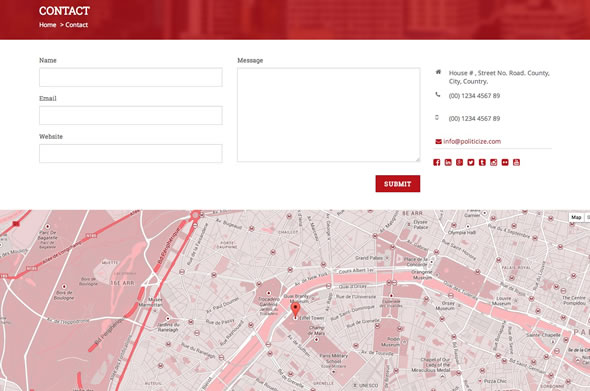
Task: Open the Pinterest social icon
Action: coord(459,162)
